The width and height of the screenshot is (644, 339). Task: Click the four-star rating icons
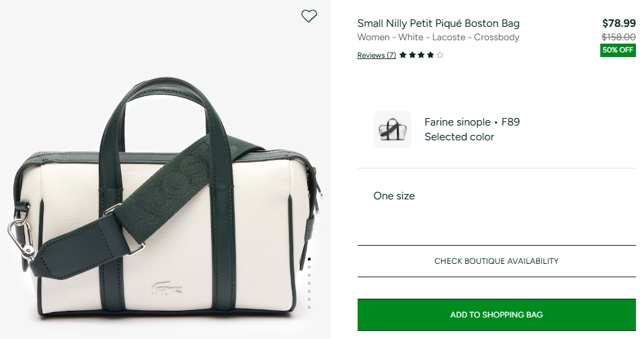click(x=421, y=55)
